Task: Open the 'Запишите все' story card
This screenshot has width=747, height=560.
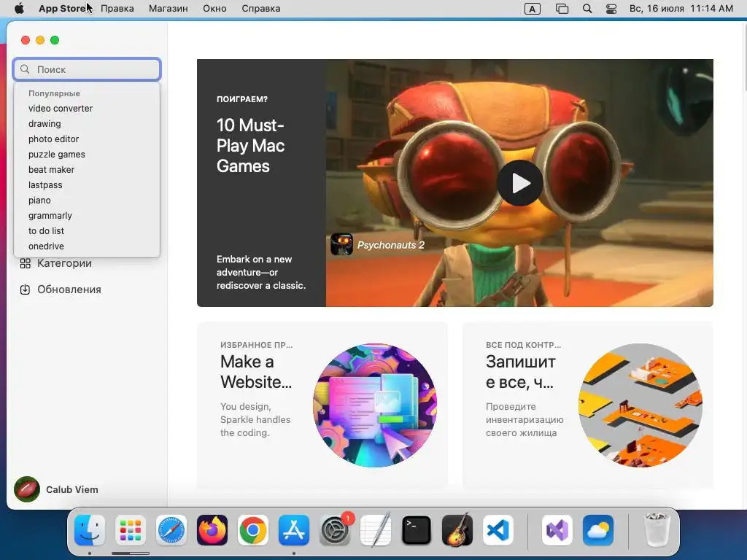Action: tap(587, 405)
